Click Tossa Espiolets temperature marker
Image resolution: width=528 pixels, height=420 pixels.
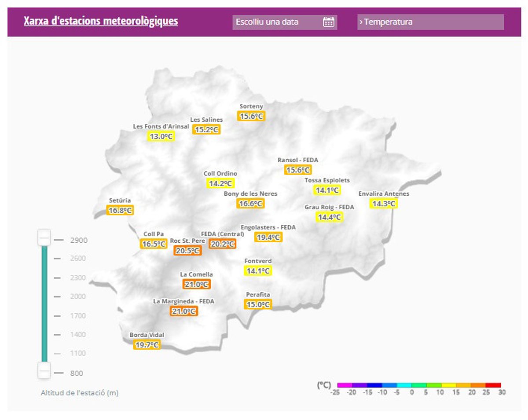[x=327, y=190]
